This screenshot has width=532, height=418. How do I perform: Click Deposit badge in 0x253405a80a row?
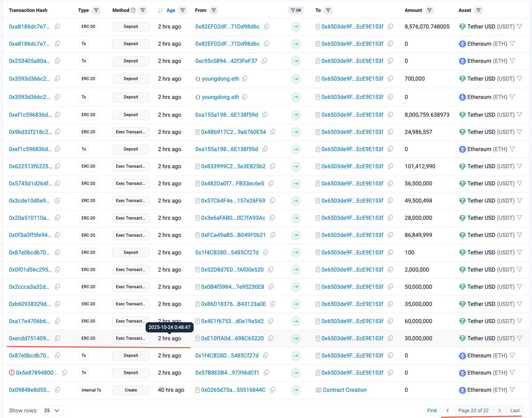point(131,61)
